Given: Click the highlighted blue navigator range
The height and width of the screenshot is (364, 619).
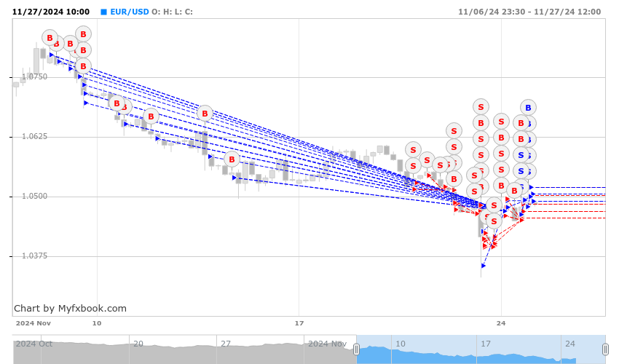Looking at the screenshot, I should (481, 349).
